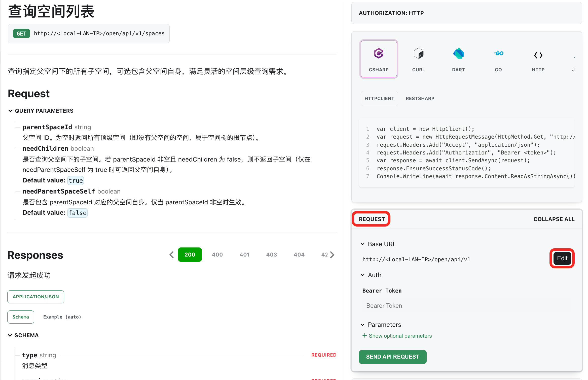Select the 404 response tab
Screen dimensions: 588x380
(x=299, y=255)
